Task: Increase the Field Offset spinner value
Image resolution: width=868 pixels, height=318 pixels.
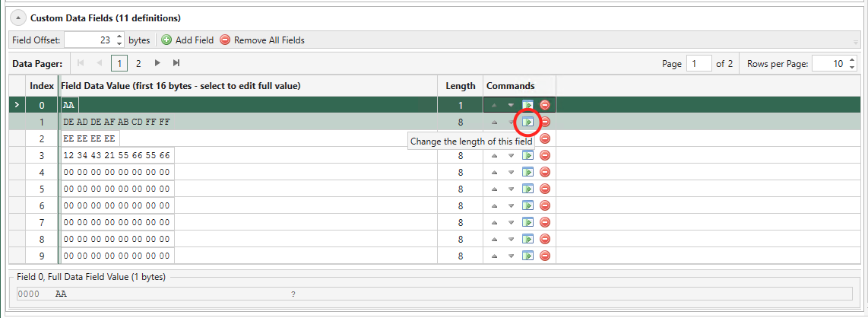Action: [x=120, y=37]
